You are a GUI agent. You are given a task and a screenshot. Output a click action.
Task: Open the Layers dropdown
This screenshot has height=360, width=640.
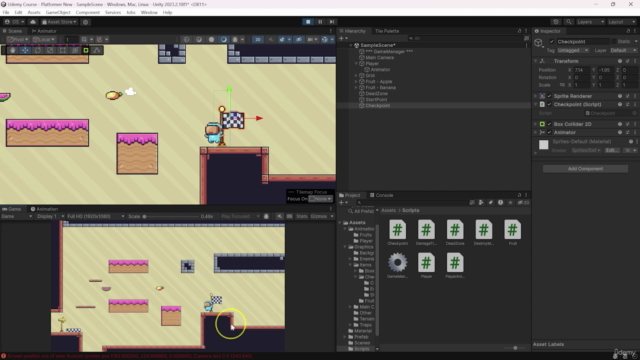coord(590,22)
